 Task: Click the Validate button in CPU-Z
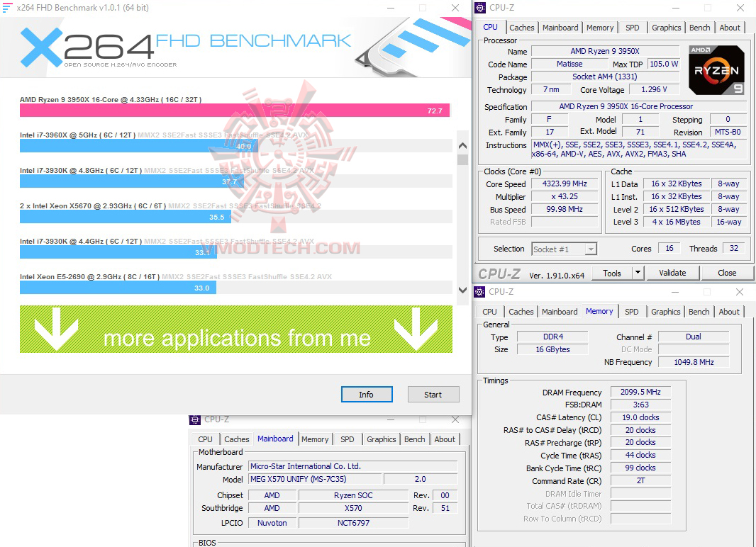coord(672,272)
